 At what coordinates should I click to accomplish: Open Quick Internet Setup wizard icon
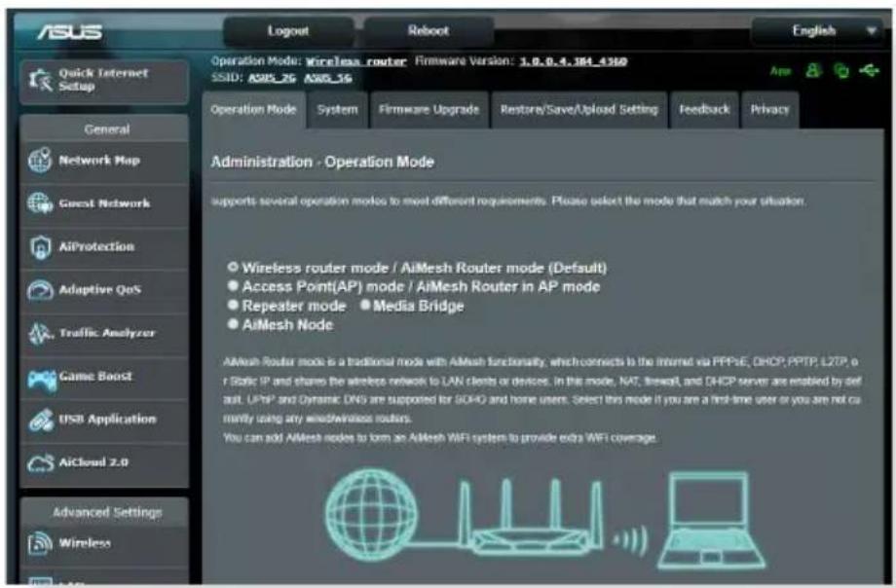tap(41, 81)
